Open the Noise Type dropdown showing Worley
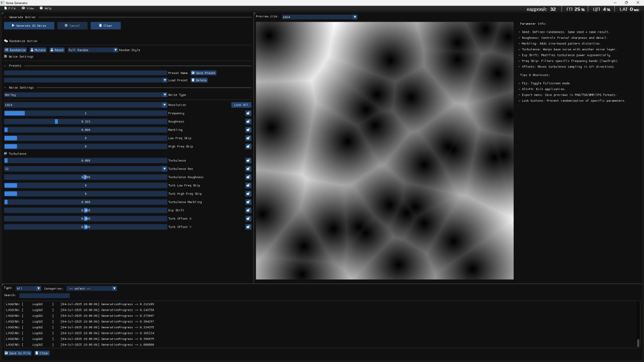This screenshot has height=362, width=644. 86,95
